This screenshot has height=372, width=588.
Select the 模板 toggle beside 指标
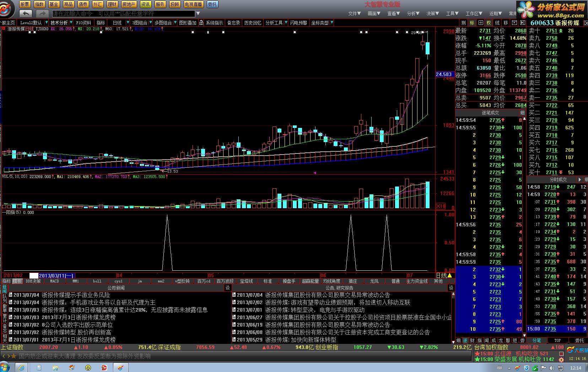pyautogui.click(x=17, y=281)
